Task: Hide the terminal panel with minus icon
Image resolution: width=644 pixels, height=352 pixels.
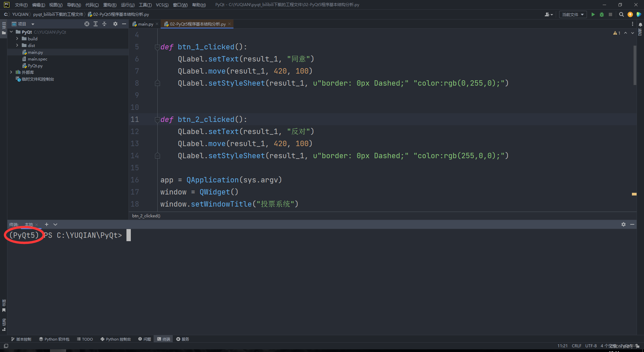Action: click(x=632, y=224)
